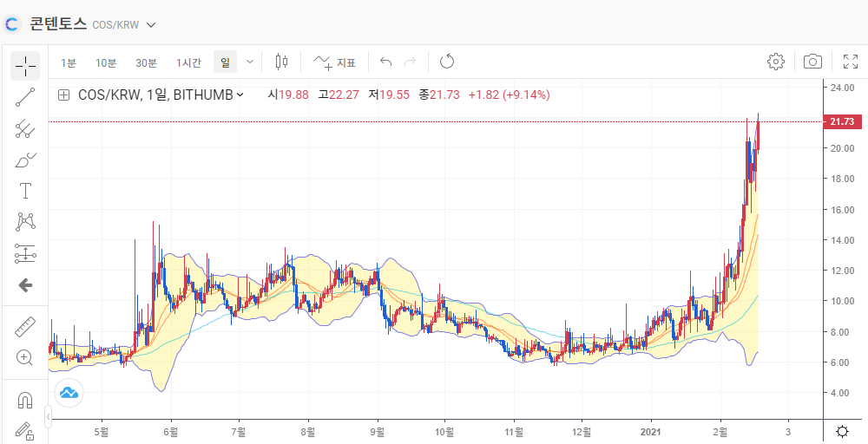The height and width of the screenshot is (444, 868).
Task: Open the time interval dropdown arrow
Action: click(x=250, y=62)
